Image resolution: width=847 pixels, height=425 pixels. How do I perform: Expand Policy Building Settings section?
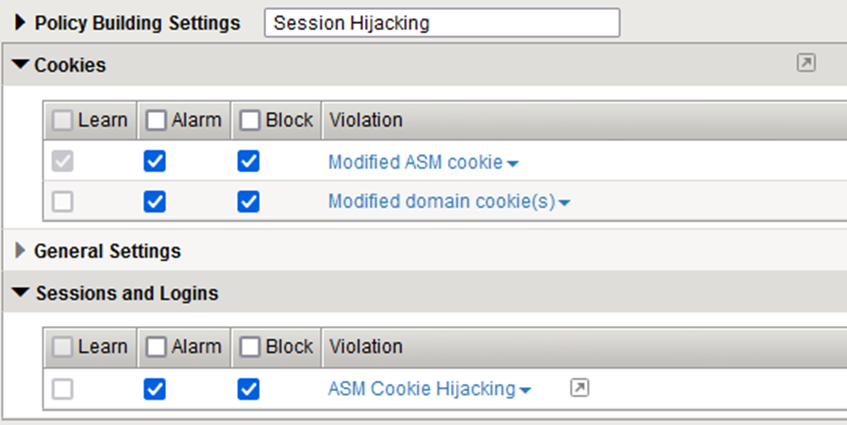point(20,22)
